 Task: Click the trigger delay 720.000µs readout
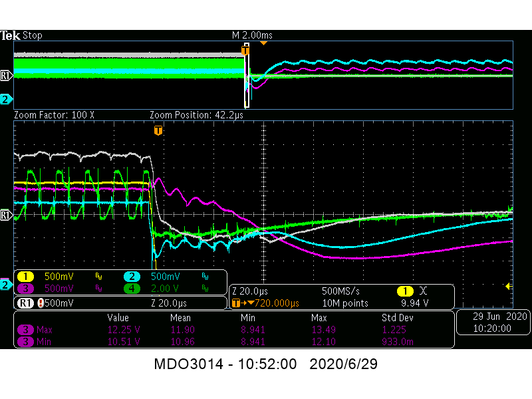click(x=277, y=303)
